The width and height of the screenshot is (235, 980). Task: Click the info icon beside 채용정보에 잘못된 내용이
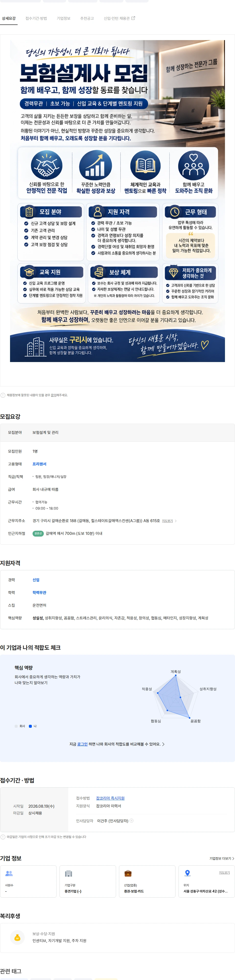coord(3,395)
